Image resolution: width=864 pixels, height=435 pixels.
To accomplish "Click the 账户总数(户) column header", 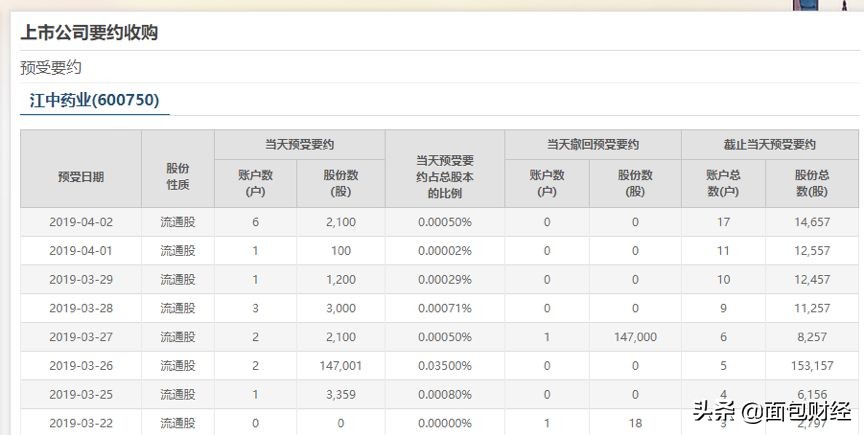I will pos(723,184).
